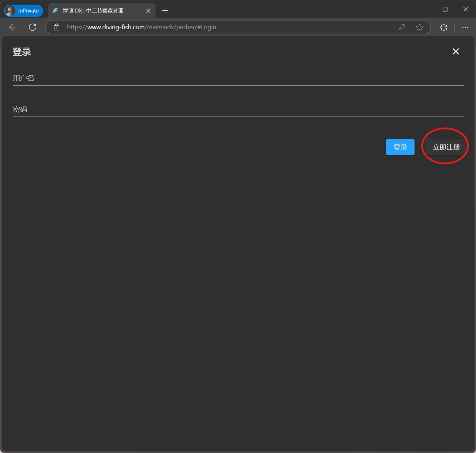View site information via lock icon

56,27
